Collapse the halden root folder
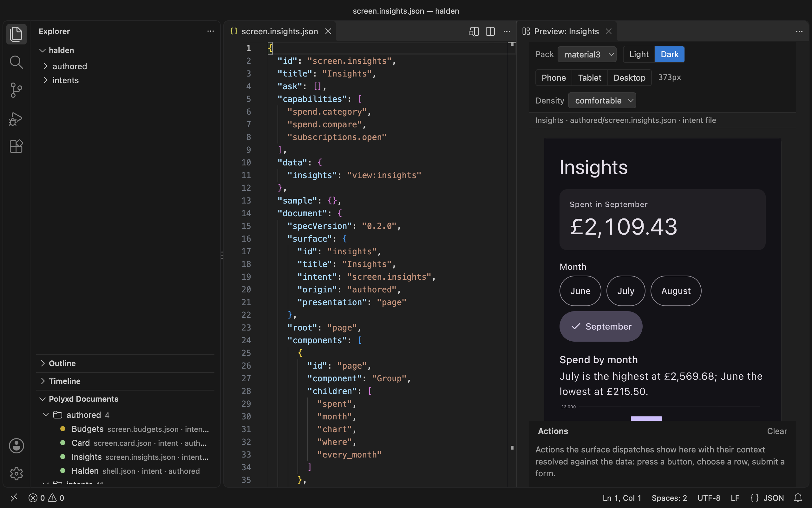Image resolution: width=812 pixels, height=508 pixels. click(125, 50)
